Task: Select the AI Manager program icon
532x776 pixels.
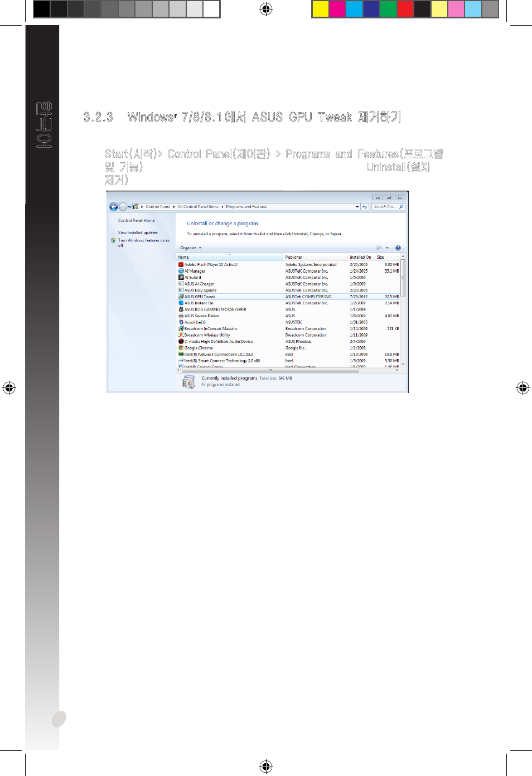Action: 181,271
